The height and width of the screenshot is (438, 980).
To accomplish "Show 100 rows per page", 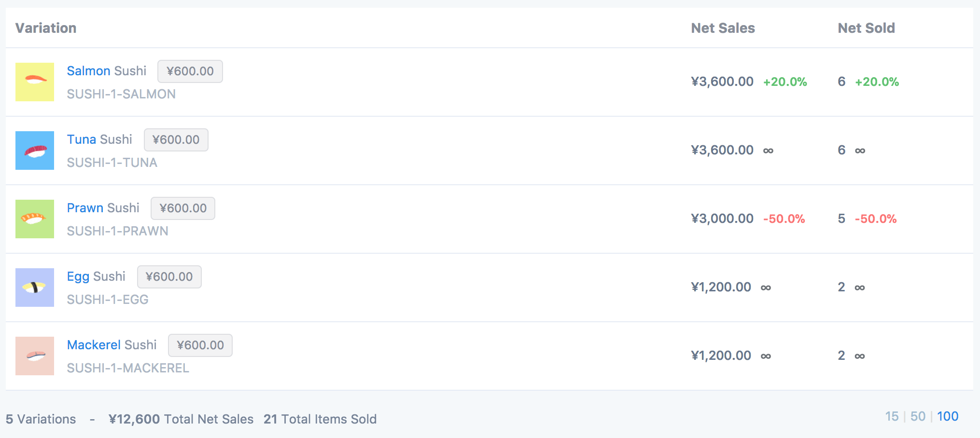I will tap(947, 416).
